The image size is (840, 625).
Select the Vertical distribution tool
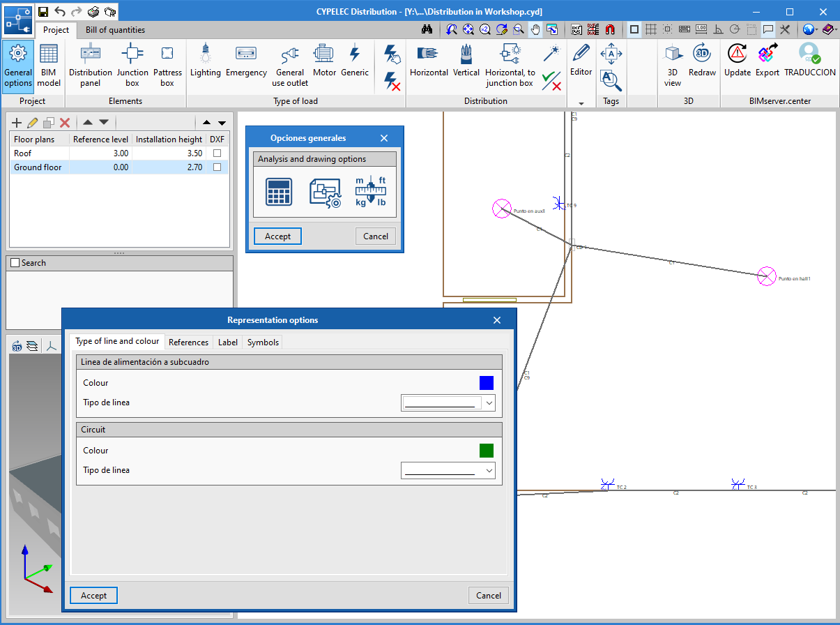point(466,61)
